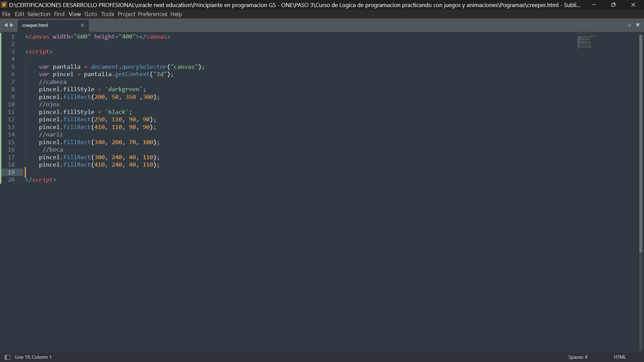
Task: Click the //cabeza comment
Action: pos(53,82)
